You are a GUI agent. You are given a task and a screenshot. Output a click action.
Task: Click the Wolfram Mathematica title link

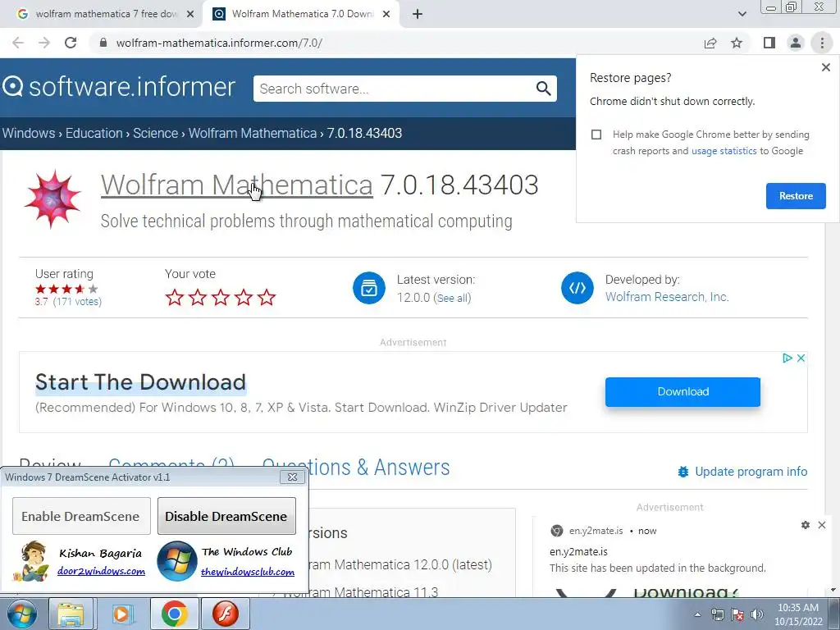[237, 185]
